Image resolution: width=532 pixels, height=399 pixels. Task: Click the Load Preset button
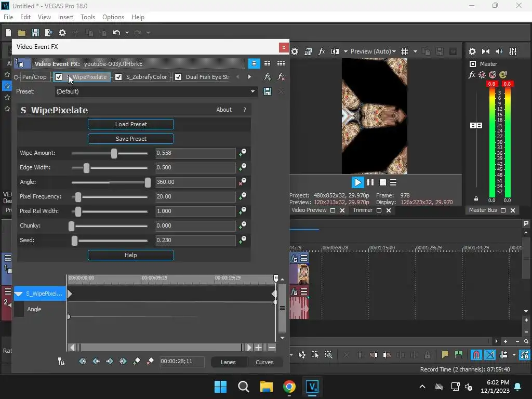pos(130,124)
